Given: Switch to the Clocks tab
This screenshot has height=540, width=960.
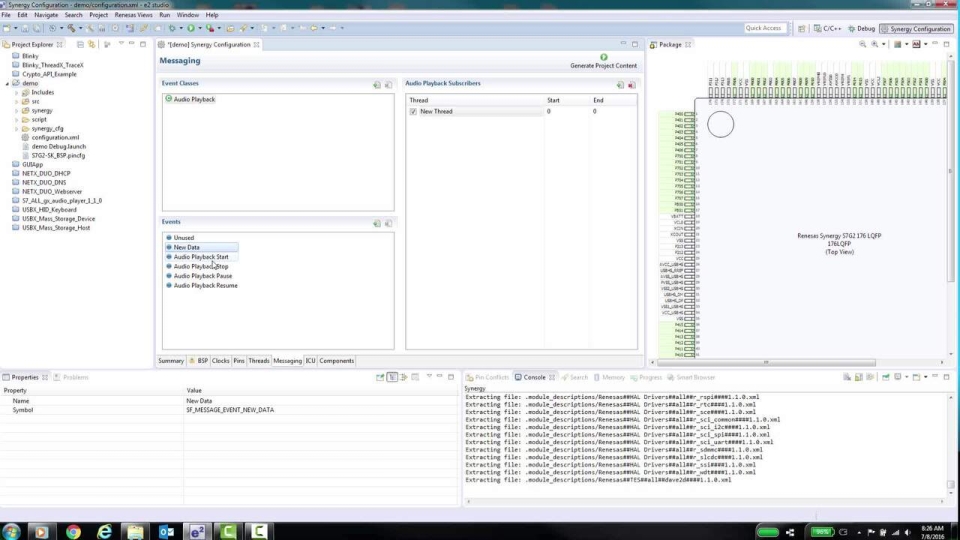Looking at the screenshot, I should pos(220,361).
